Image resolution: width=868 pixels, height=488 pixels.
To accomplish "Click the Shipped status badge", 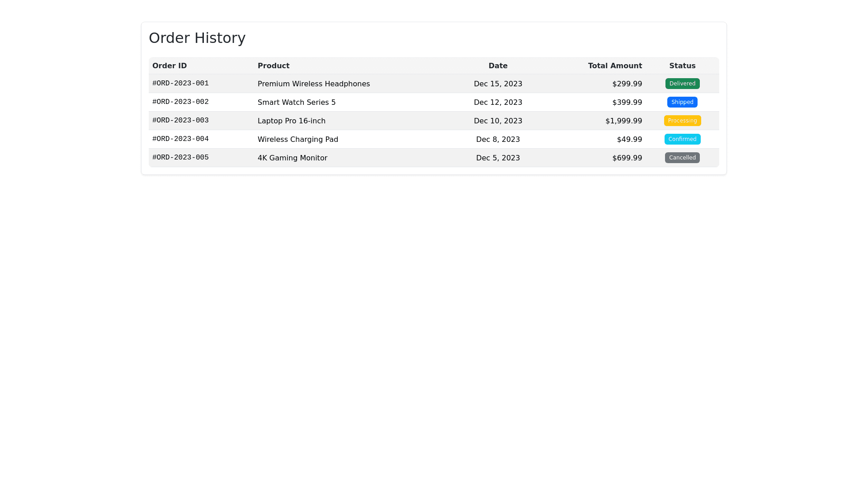I will (x=682, y=102).
